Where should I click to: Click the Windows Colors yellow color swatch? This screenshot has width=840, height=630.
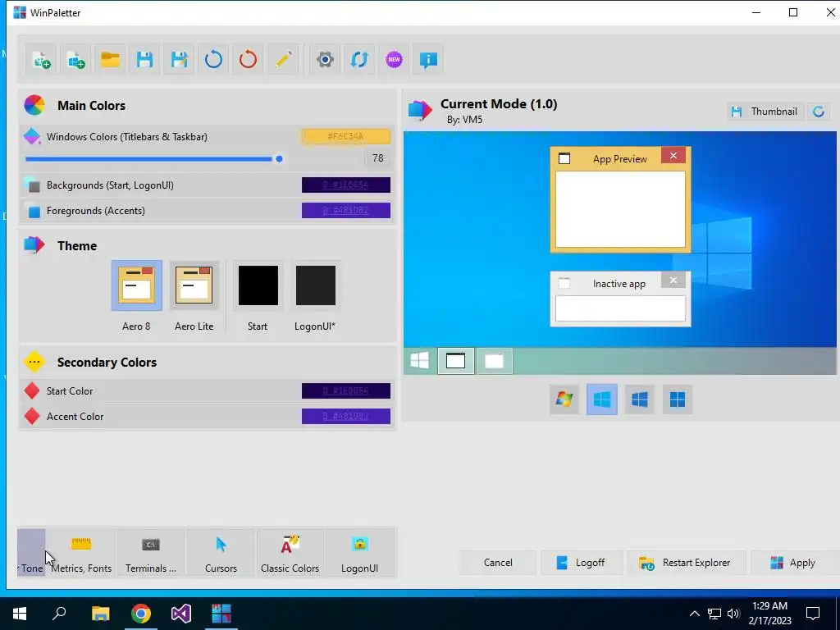pos(346,137)
